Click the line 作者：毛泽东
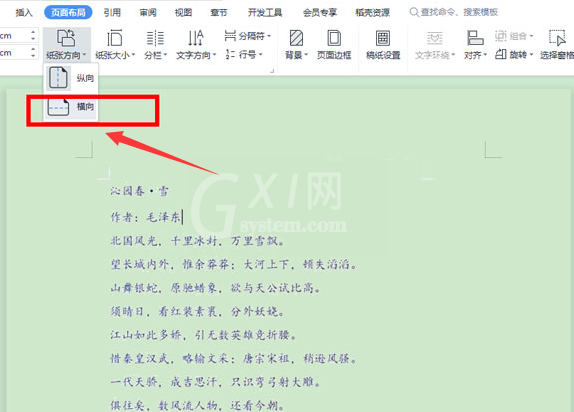 [146, 217]
